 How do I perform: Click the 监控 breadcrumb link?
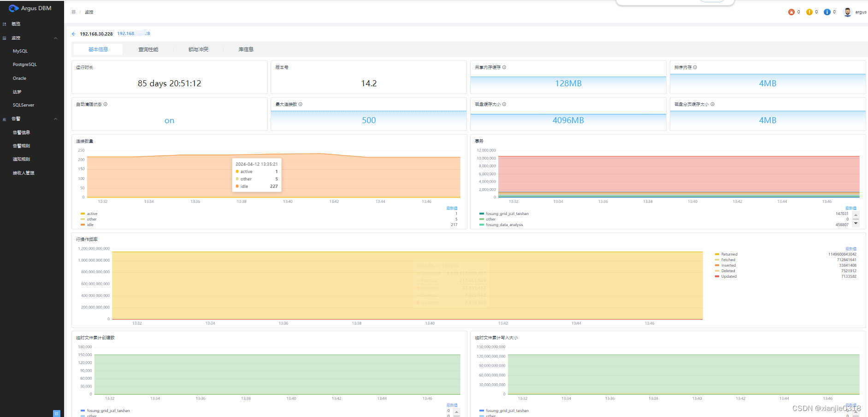pyautogui.click(x=89, y=12)
